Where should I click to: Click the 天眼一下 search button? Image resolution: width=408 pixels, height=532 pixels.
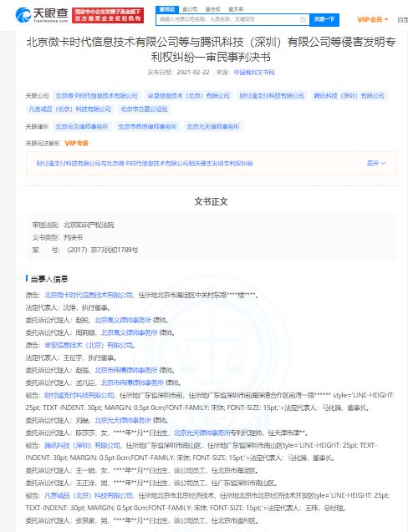click(x=324, y=20)
